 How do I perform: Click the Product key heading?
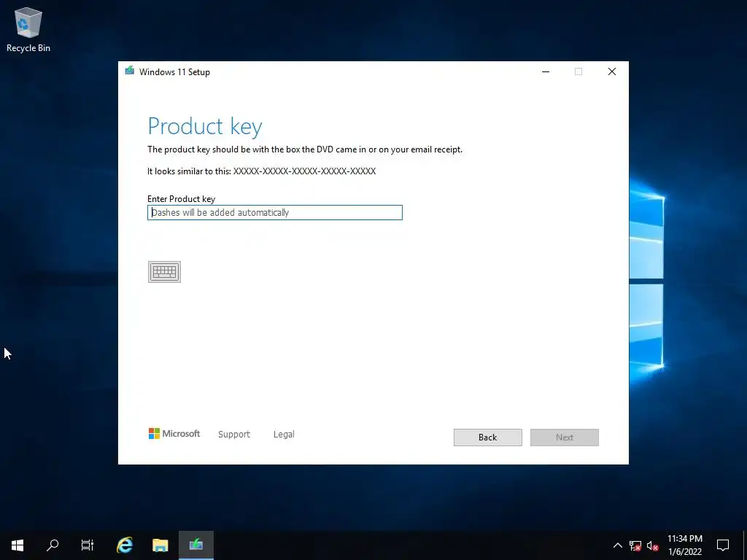205,127
